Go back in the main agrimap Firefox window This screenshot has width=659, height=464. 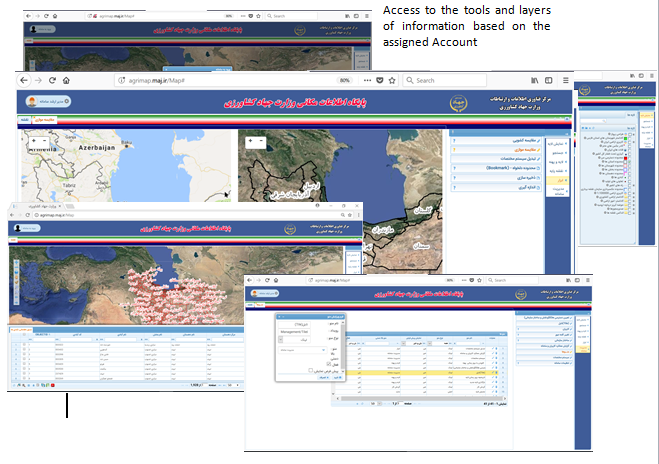click(24, 80)
